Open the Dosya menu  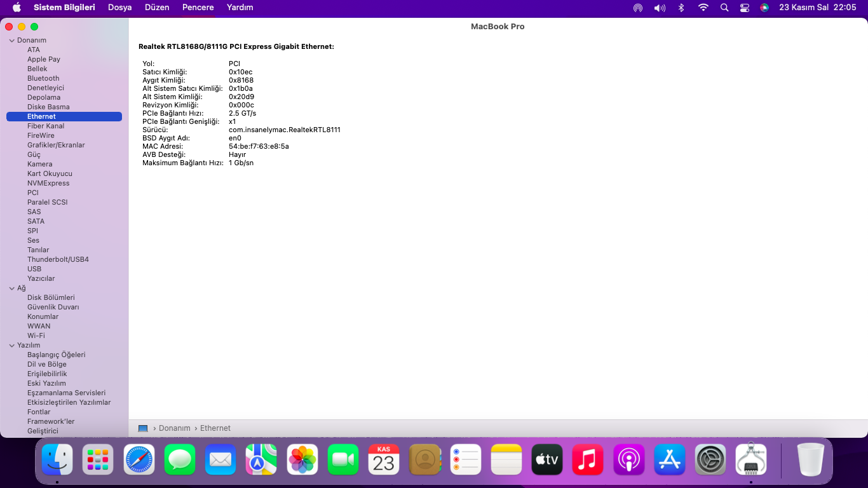119,8
